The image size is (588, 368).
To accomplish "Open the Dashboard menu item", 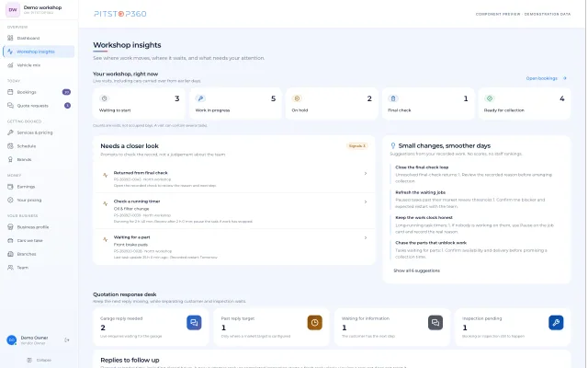I will [x=39, y=38].
